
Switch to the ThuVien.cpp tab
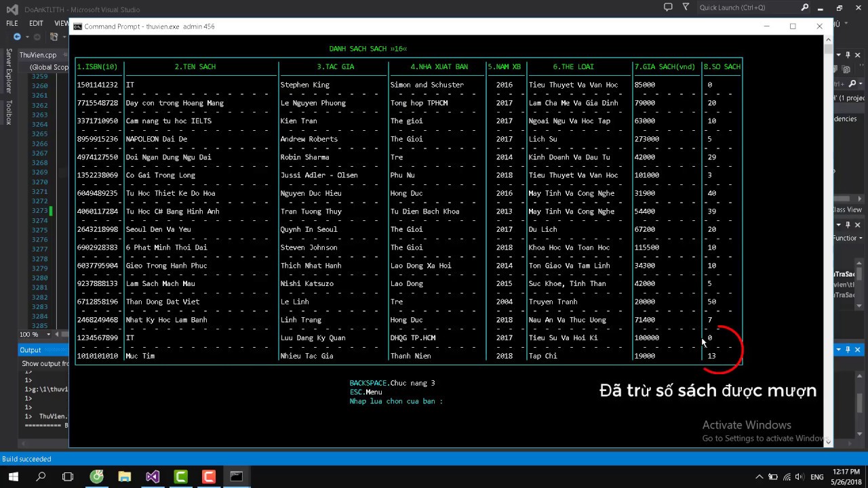38,55
